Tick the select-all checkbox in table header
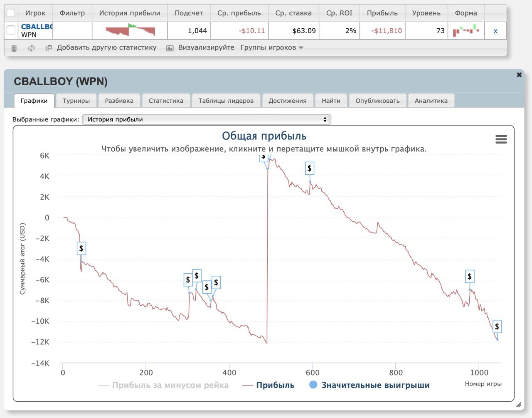Viewport: 532px width, 418px height. (x=11, y=13)
